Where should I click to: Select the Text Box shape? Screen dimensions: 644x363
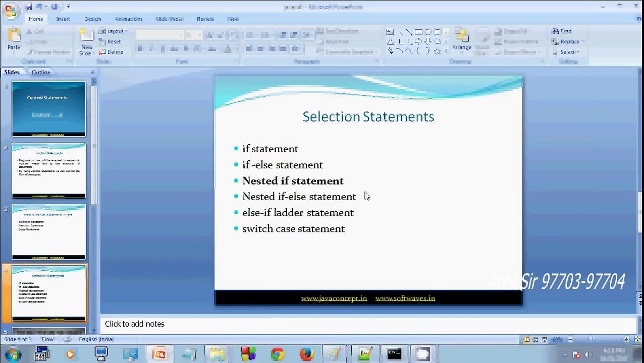390,32
